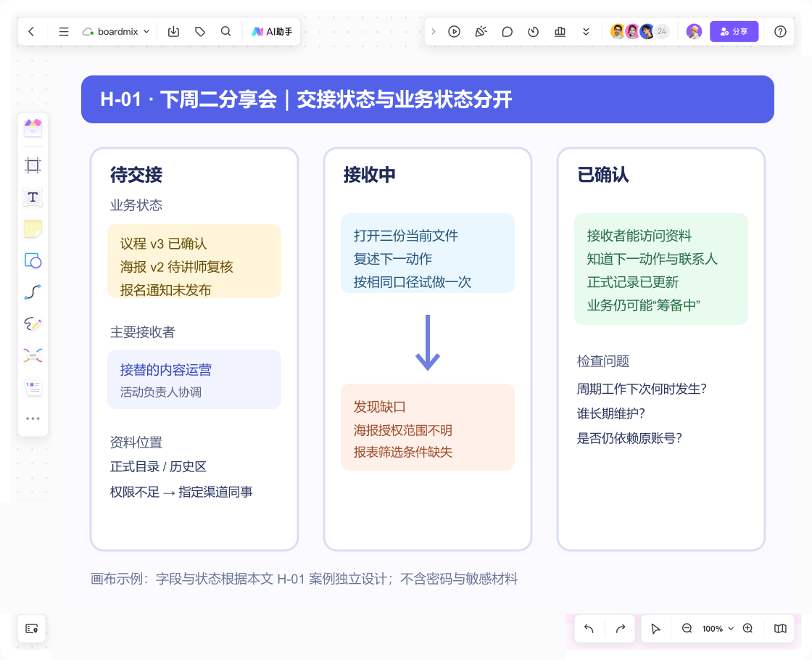Click the export/download icon
The image size is (812, 660).
[x=173, y=32]
